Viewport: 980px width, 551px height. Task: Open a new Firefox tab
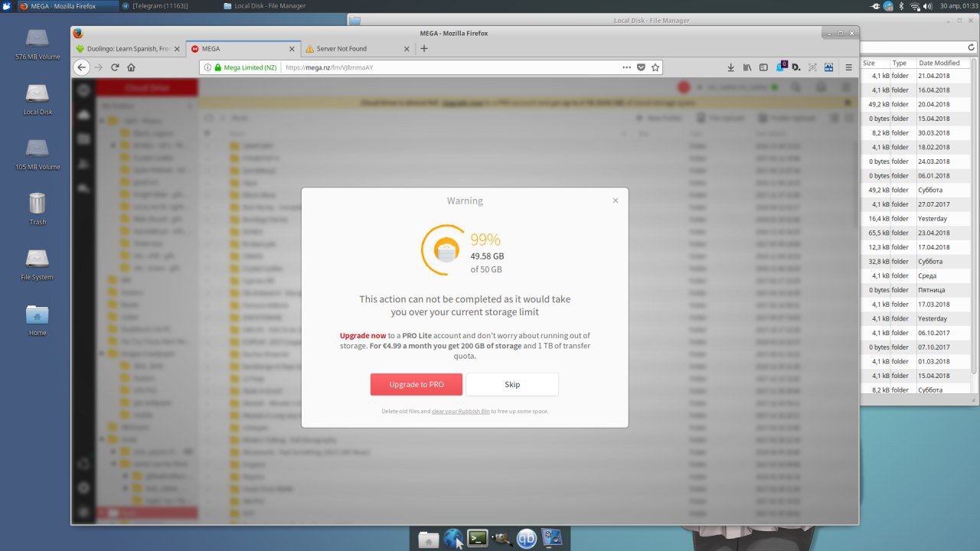(424, 48)
